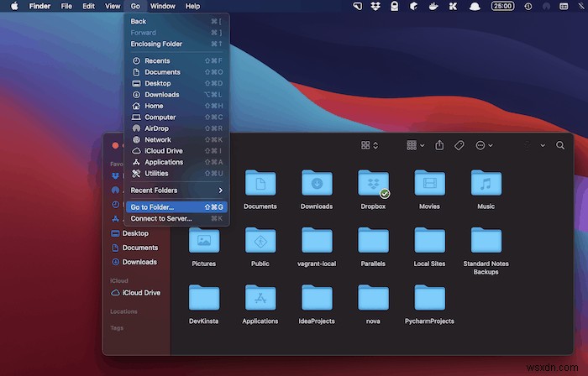Open the Window menu in menu bar
Viewport: 588px width, 376px height.
click(x=163, y=6)
